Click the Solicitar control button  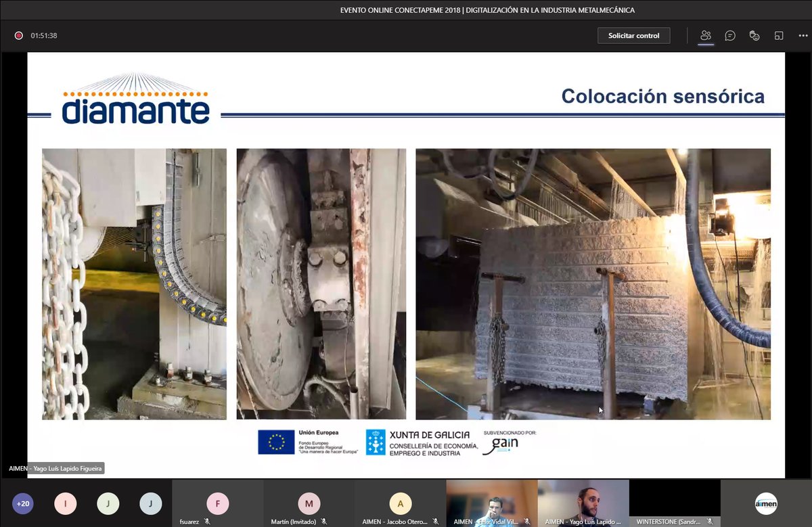(633, 35)
